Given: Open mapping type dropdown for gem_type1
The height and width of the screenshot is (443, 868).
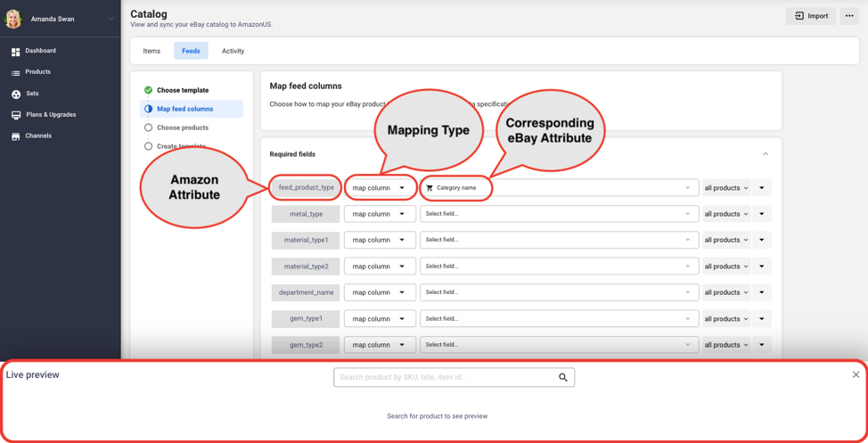Looking at the screenshot, I should point(380,319).
